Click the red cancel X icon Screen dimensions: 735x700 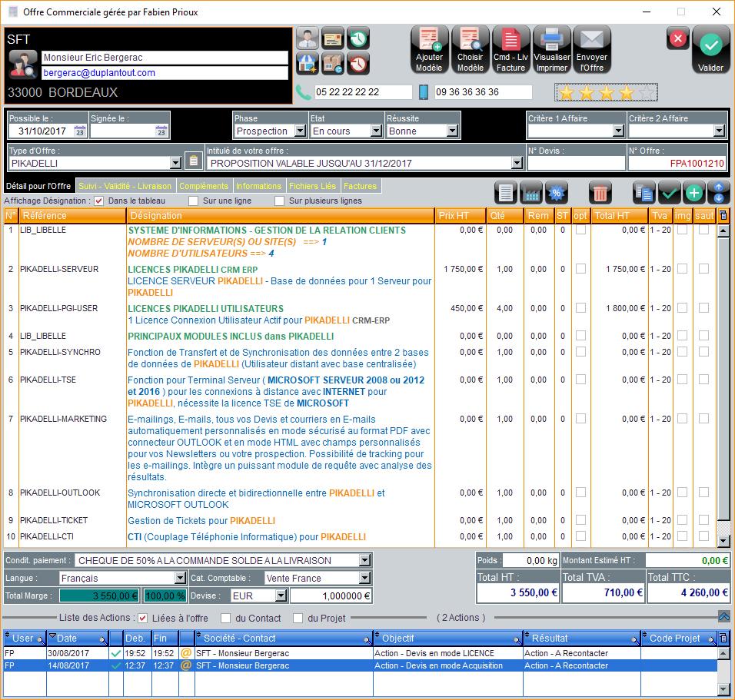(x=678, y=38)
